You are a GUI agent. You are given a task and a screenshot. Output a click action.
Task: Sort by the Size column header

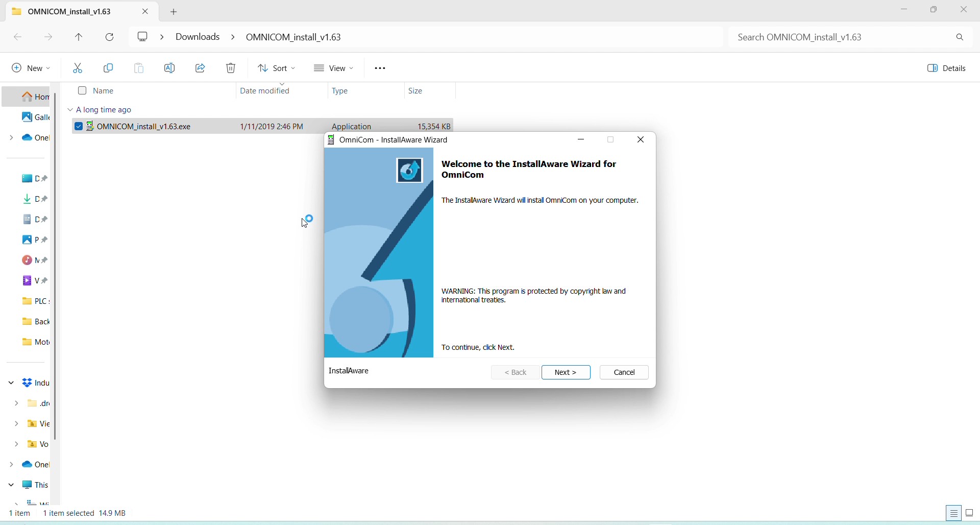(x=416, y=91)
